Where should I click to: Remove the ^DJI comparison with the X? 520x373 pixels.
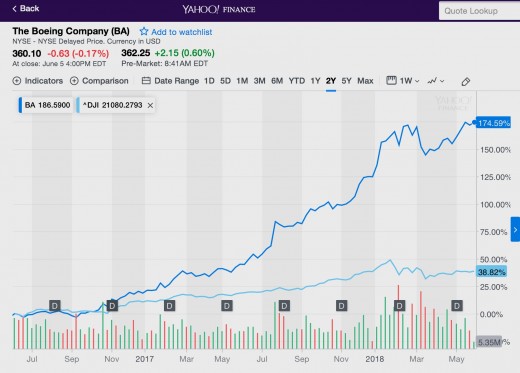pos(150,105)
